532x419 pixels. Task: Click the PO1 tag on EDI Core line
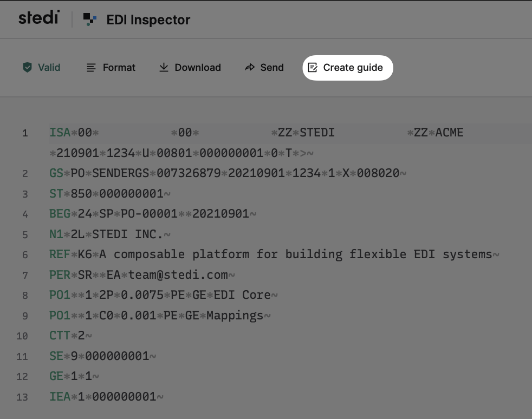pyautogui.click(x=60, y=295)
